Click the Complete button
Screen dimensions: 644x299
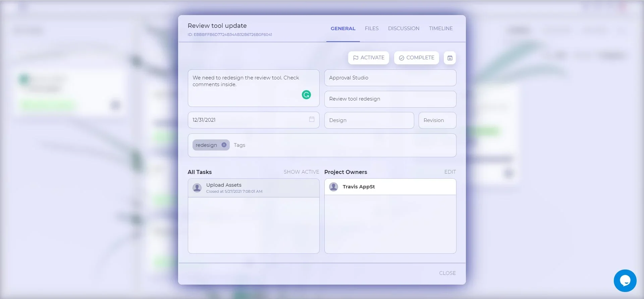(417, 58)
